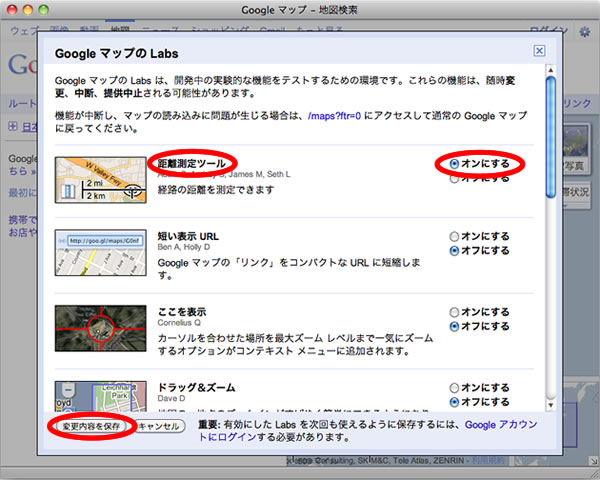Viewport: 600px width, 480px height.
Task: Click キャンセル button
Action: click(x=159, y=426)
